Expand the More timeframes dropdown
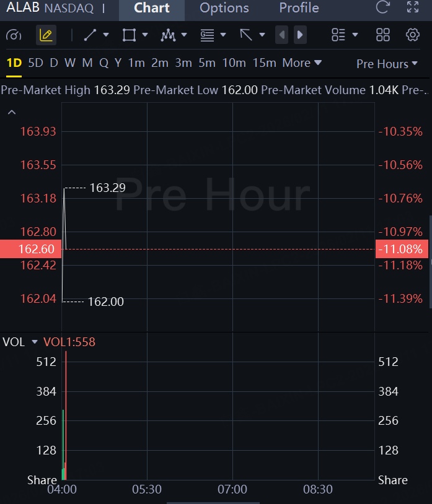Screen dimensions: 432x504 click(x=302, y=63)
